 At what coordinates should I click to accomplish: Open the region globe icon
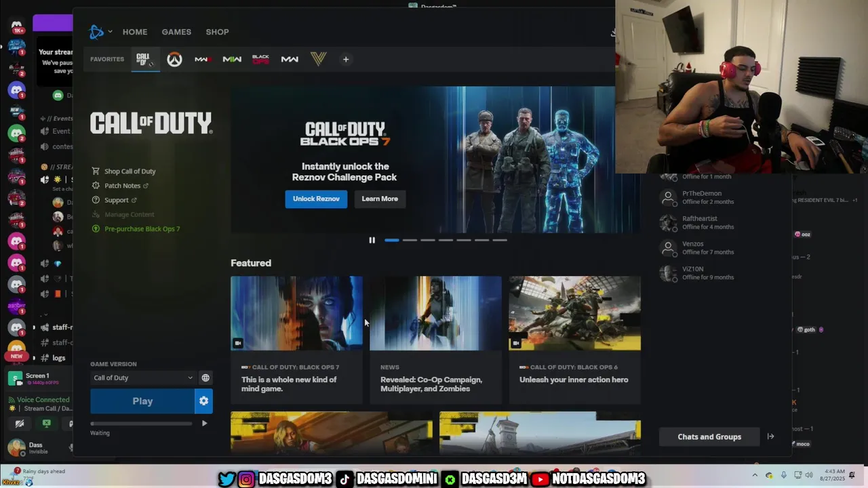[205, 378]
